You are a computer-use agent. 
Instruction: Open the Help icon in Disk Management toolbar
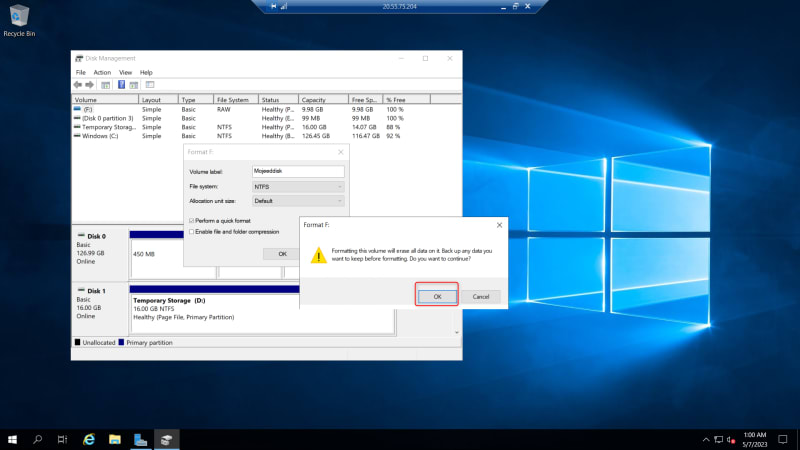pos(121,85)
